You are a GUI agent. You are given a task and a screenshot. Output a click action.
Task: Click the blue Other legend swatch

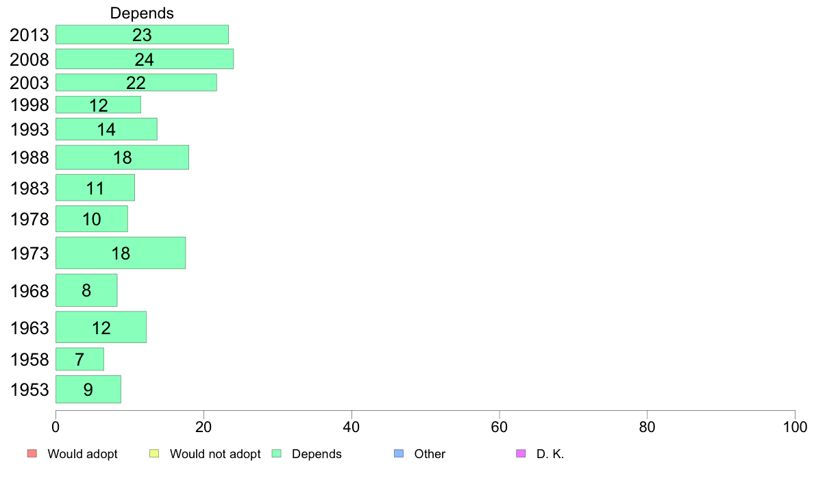(x=399, y=453)
